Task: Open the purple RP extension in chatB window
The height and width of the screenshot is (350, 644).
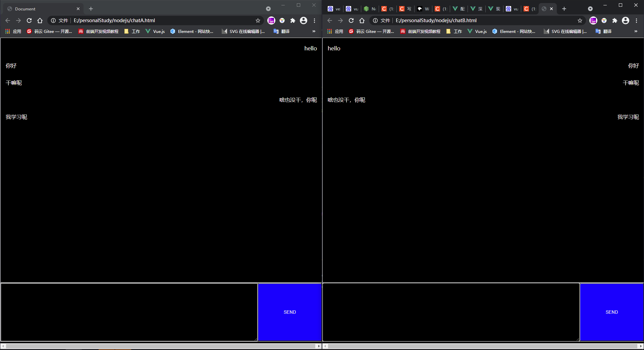Action: (x=593, y=20)
